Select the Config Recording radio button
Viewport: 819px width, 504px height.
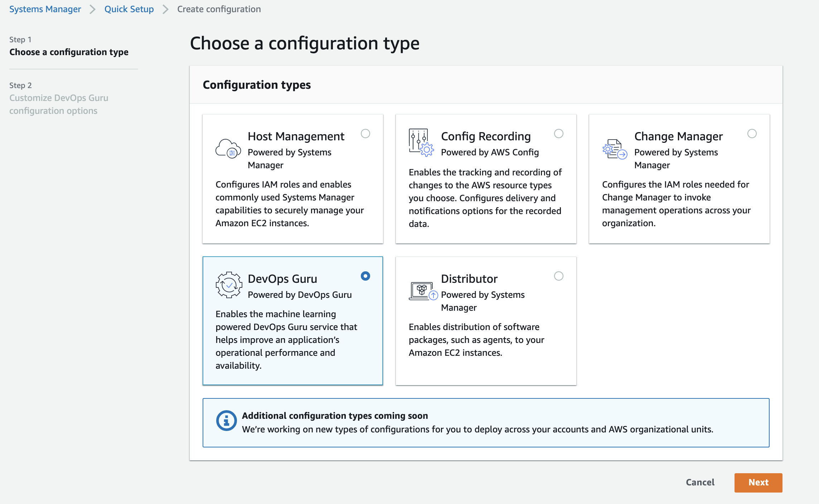559,134
